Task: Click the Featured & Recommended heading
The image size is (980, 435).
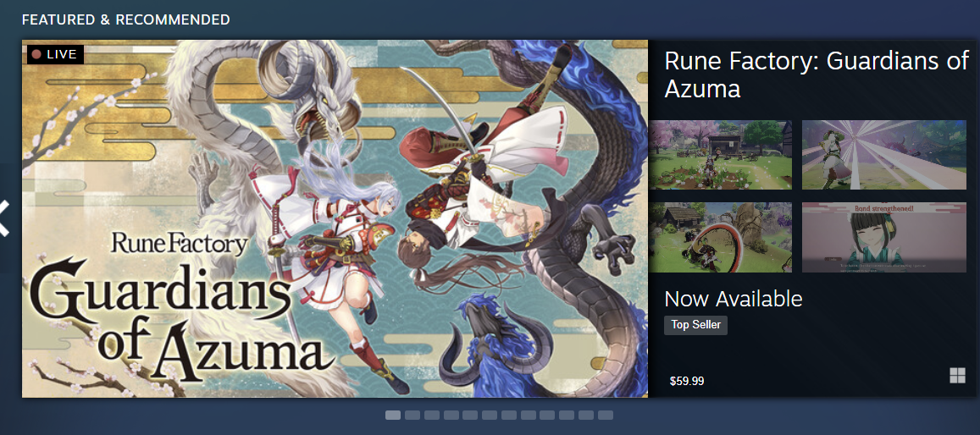Action: click(x=125, y=20)
